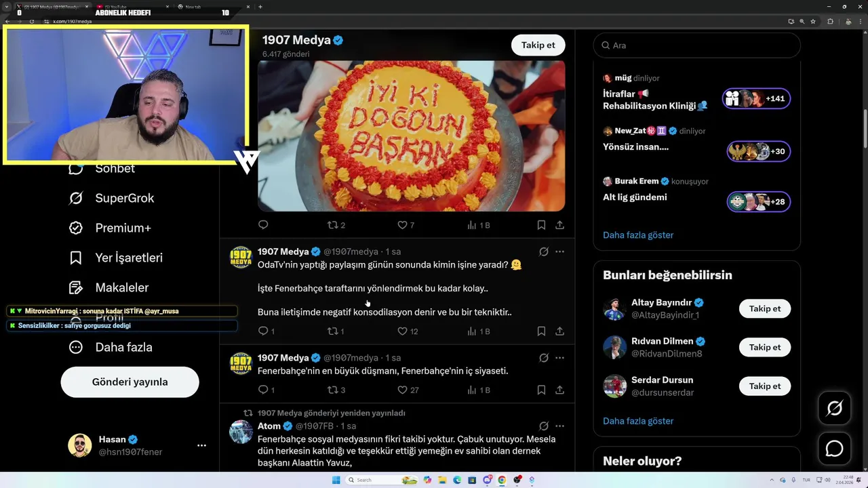Open more options on the OdaTv post

click(x=559, y=251)
